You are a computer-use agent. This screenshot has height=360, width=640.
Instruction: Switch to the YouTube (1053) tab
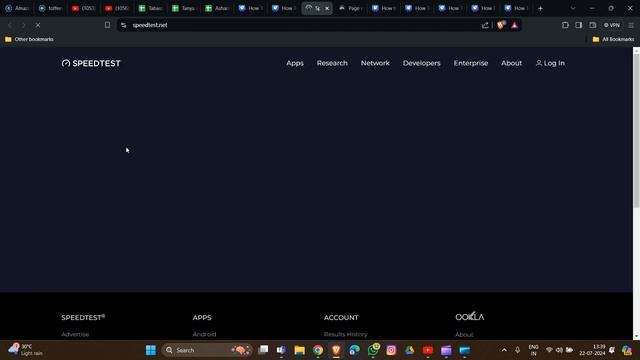(x=83, y=8)
